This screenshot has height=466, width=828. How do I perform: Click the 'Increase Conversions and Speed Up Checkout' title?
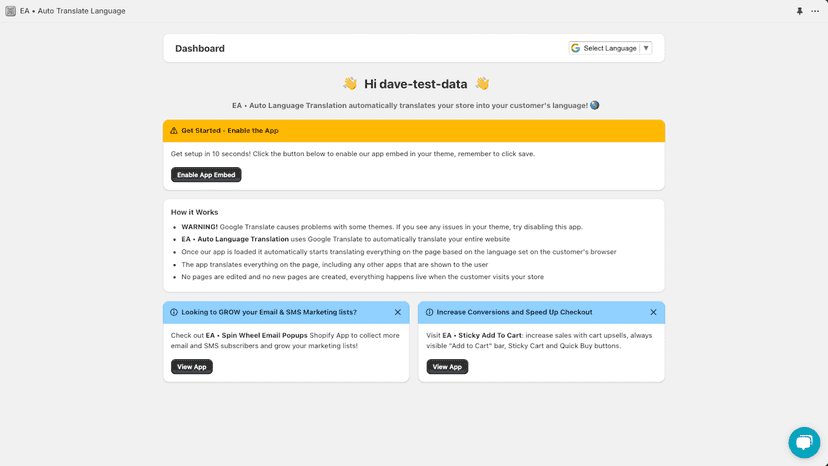point(514,312)
